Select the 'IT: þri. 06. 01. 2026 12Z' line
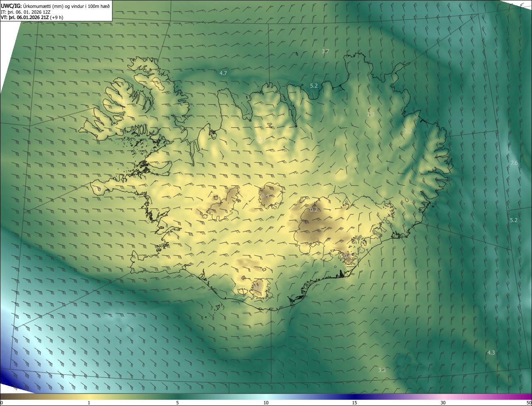The height and width of the screenshot is (406, 532). (26, 12)
